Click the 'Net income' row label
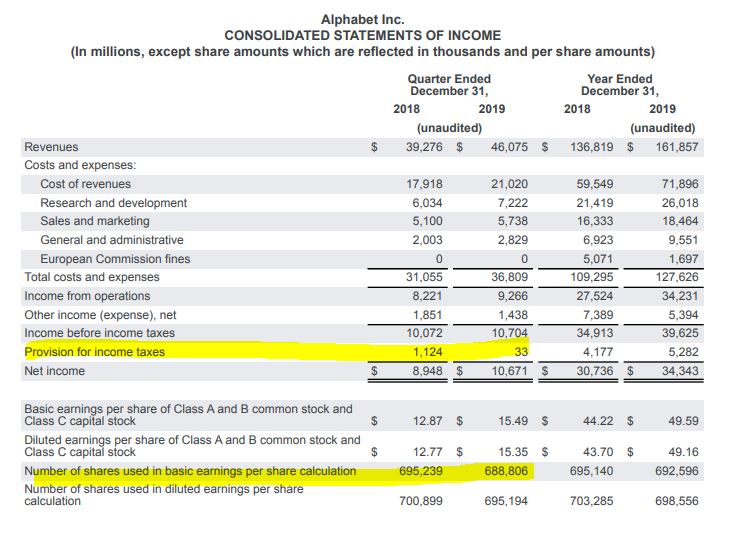 [x=55, y=371]
